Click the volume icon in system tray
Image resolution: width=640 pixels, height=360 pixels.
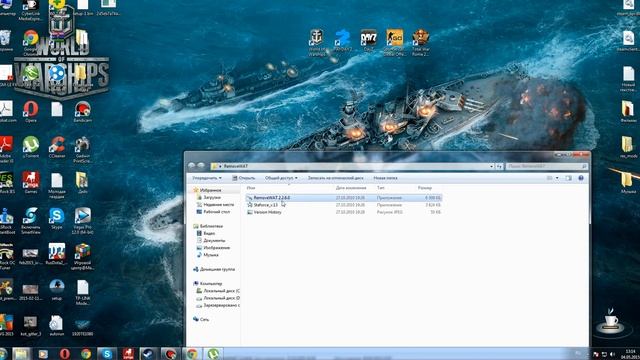[x=612, y=354]
